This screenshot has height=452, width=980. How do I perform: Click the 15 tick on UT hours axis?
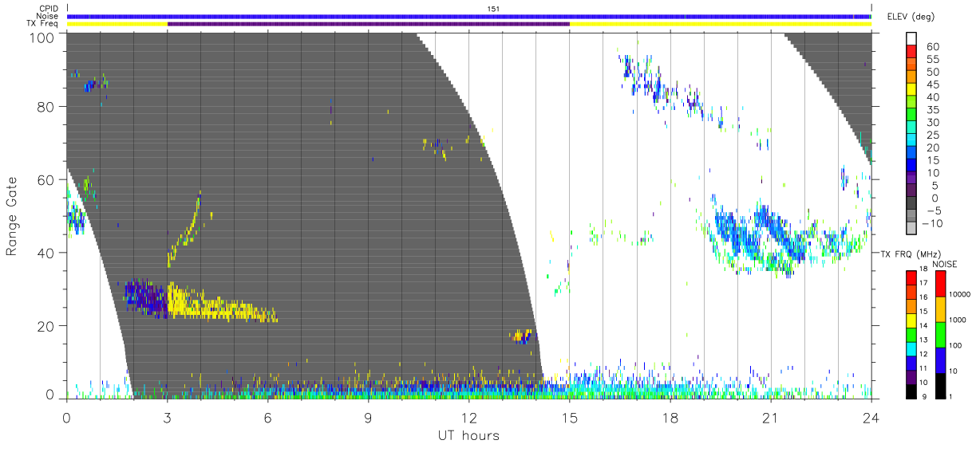coord(570,416)
